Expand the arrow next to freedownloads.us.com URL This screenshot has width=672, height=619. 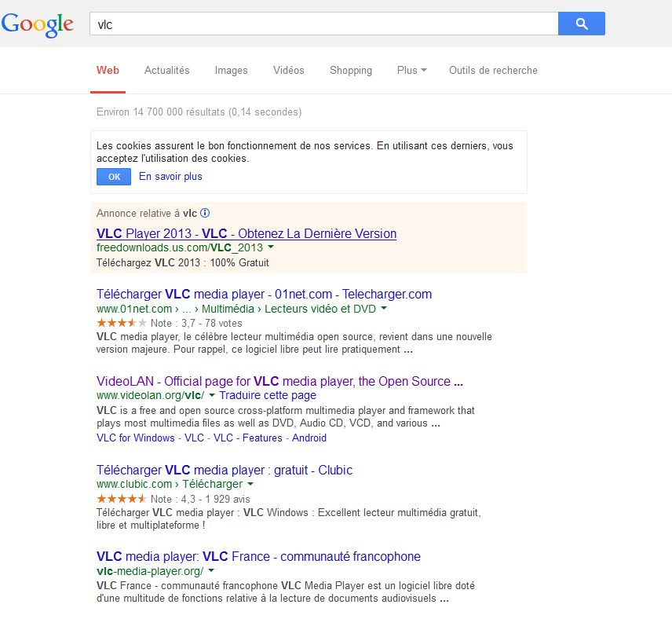[271, 247]
